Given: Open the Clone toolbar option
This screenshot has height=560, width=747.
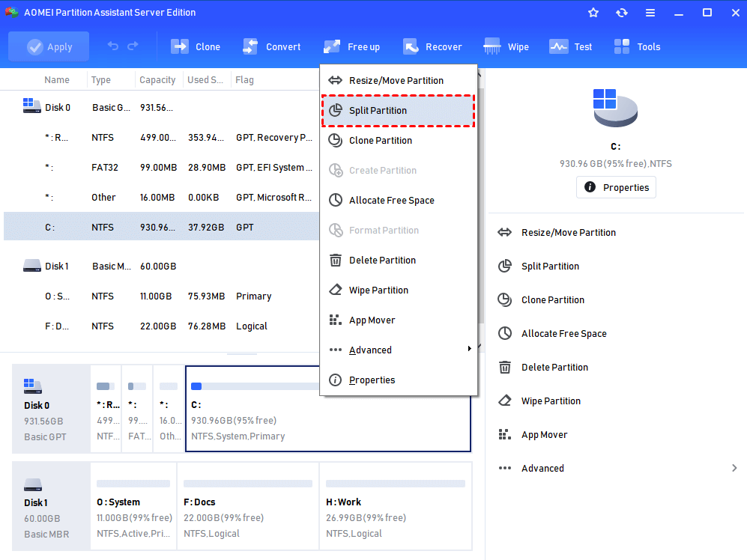Looking at the screenshot, I should tap(196, 46).
